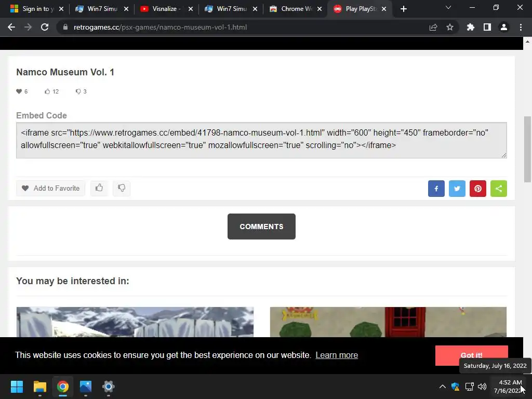Show hidden system tray icons
This screenshot has height=399, width=532.
443,387
